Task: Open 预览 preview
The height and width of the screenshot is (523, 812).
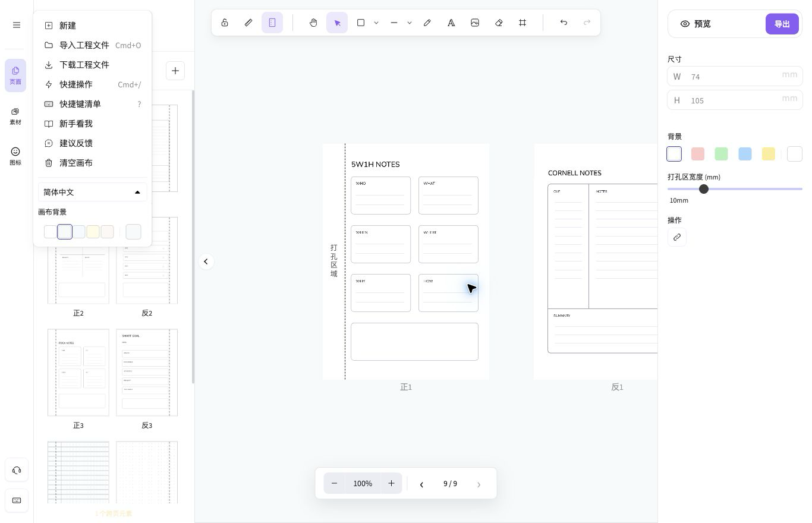Action: pyautogui.click(x=695, y=24)
